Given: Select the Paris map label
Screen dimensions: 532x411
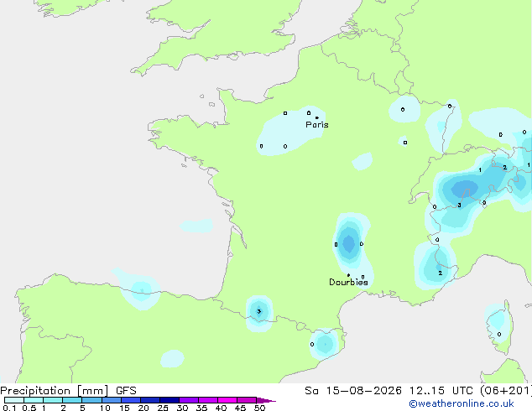Looking at the screenshot, I should tap(317, 125).
